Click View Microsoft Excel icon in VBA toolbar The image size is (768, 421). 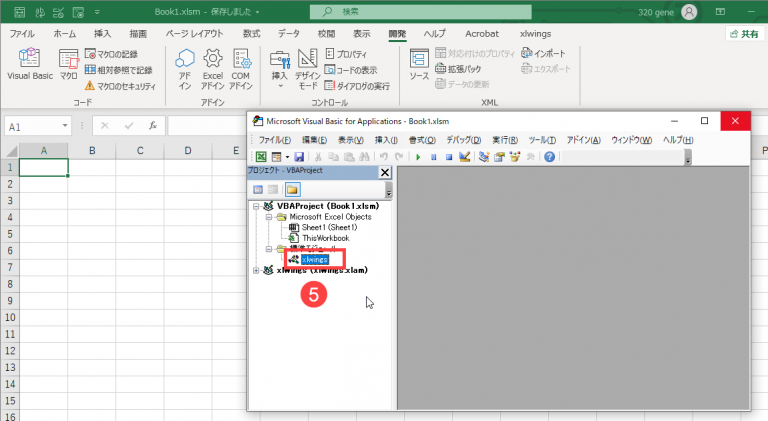(x=261, y=157)
